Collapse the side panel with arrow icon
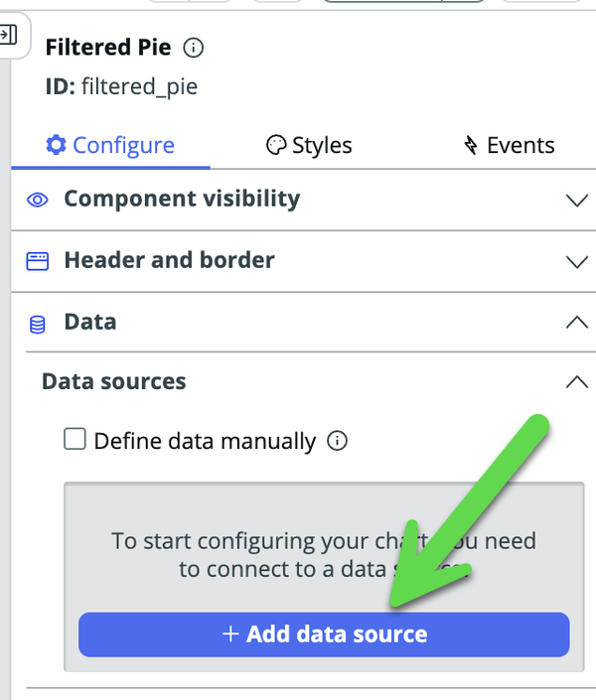 [x=8, y=35]
